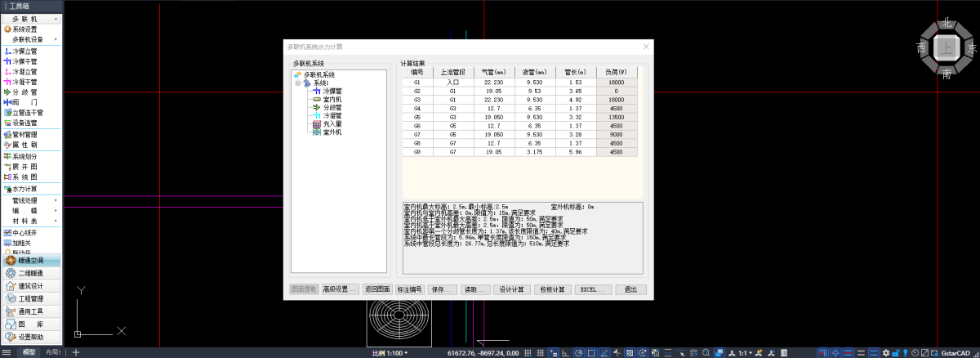Click the 校核计算 button

pyautogui.click(x=552, y=289)
